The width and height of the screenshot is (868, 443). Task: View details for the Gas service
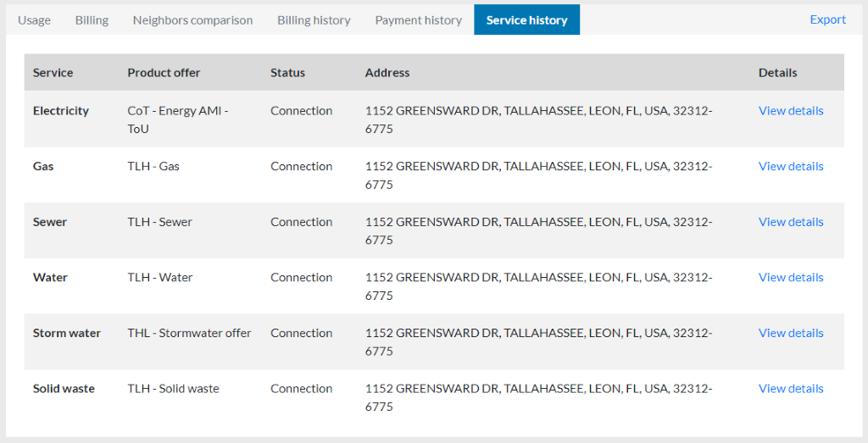point(791,166)
